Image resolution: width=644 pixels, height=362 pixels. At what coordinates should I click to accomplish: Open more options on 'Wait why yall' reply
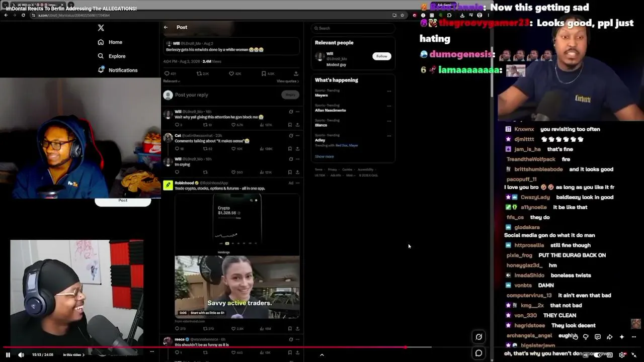pos(297,112)
